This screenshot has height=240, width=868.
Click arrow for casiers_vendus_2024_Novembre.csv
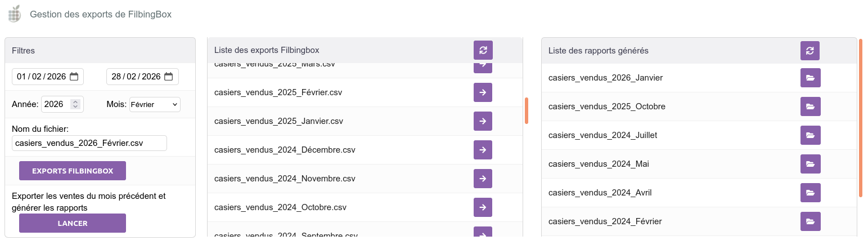(483, 179)
